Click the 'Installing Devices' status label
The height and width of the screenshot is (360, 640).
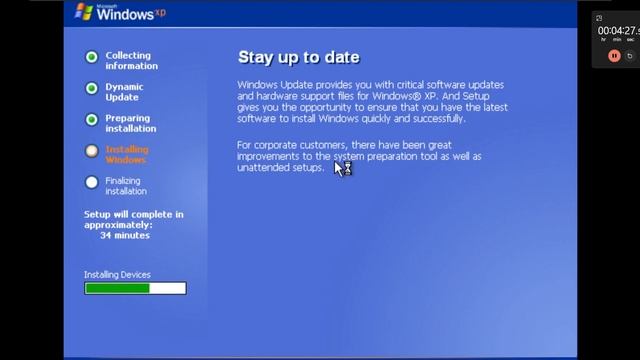[117, 275]
